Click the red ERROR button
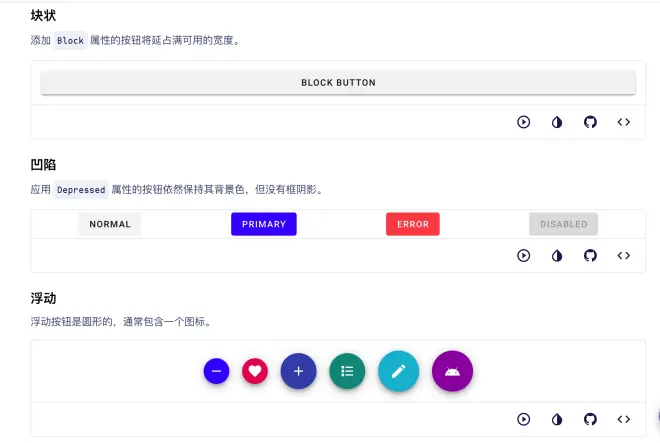 tap(413, 224)
